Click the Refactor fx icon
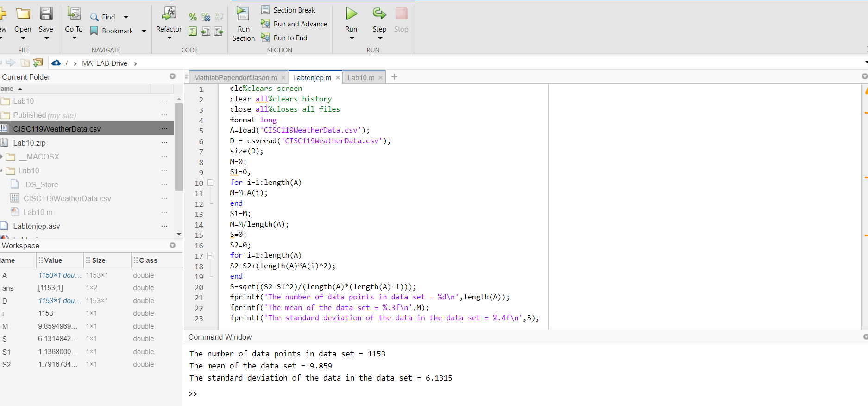 click(169, 13)
